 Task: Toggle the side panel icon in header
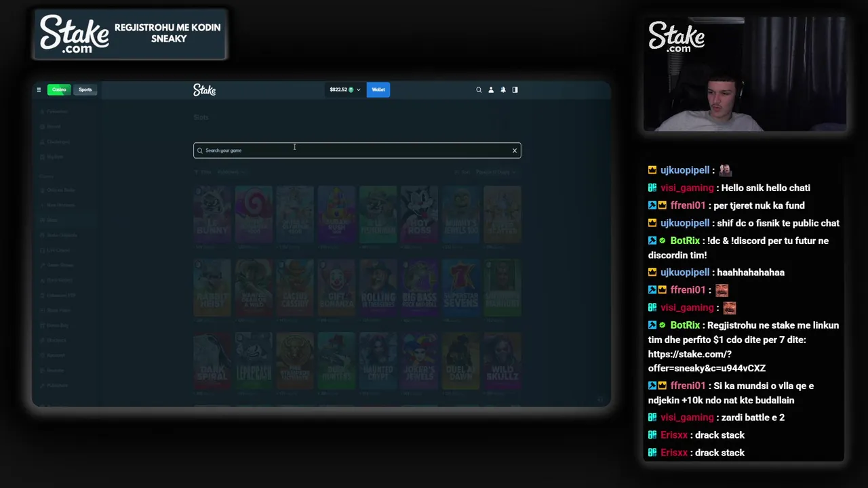pyautogui.click(x=515, y=89)
